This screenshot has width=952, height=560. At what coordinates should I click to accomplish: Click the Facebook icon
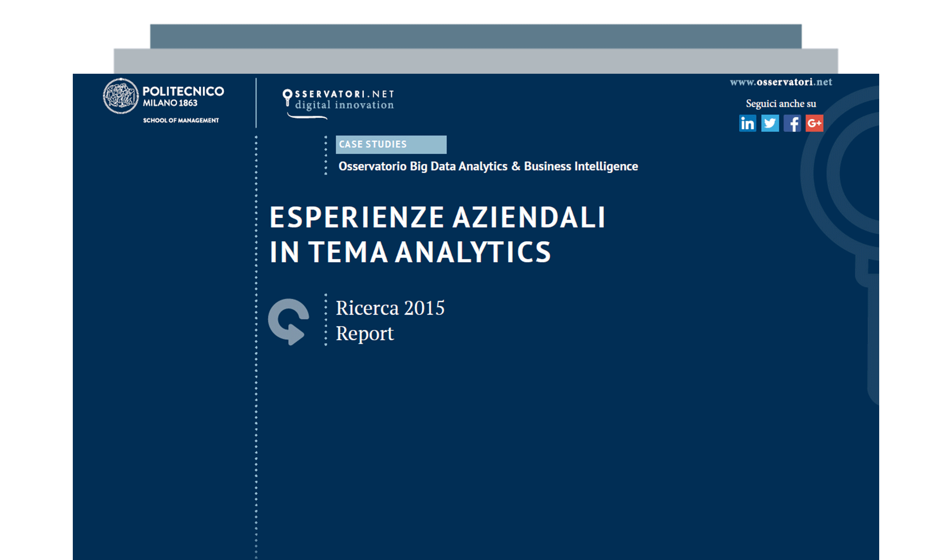[x=792, y=124]
